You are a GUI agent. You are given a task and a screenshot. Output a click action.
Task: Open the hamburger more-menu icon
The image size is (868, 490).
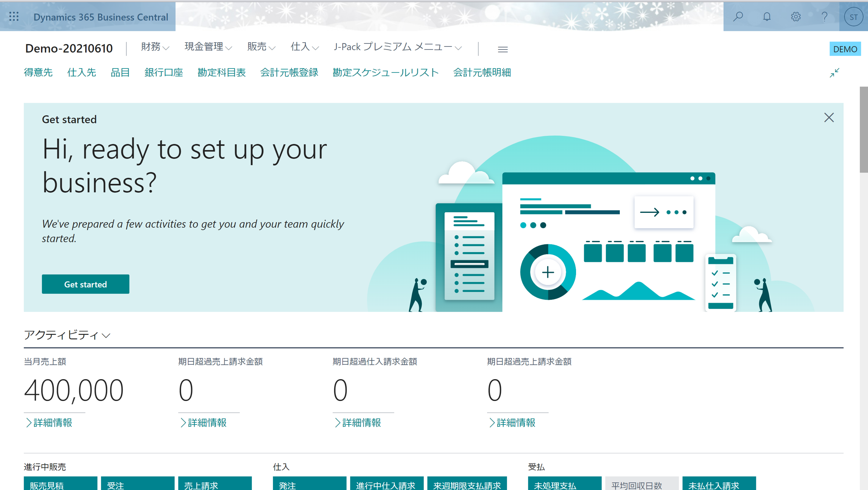pyautogui.click(x=503, y=49)
